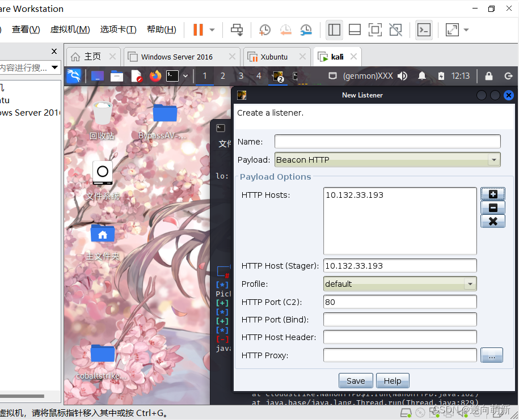Toggle Unity mode icon
519x420 pixels.
point(395,30)
